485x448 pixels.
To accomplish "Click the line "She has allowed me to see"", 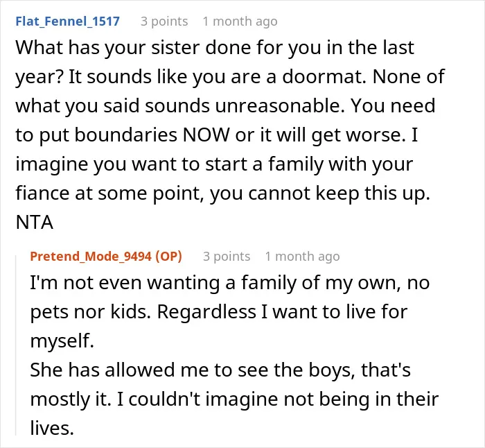I will point(220,370).
